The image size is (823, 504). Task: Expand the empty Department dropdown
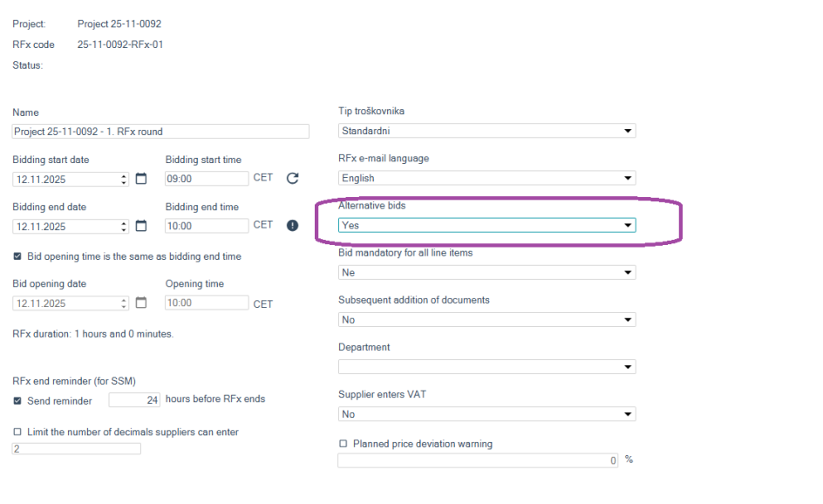pos(486,366)
